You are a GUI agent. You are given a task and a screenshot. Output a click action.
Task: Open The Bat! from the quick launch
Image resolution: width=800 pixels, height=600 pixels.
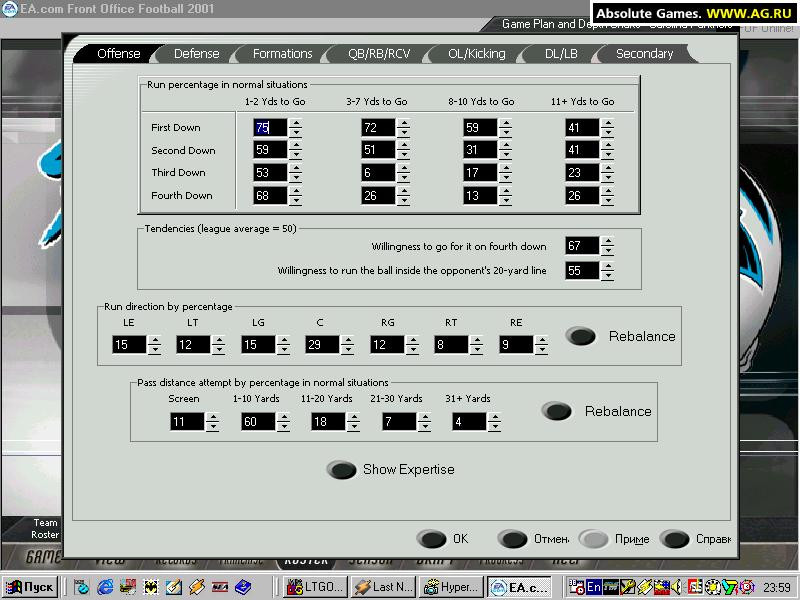click(151, 587)
